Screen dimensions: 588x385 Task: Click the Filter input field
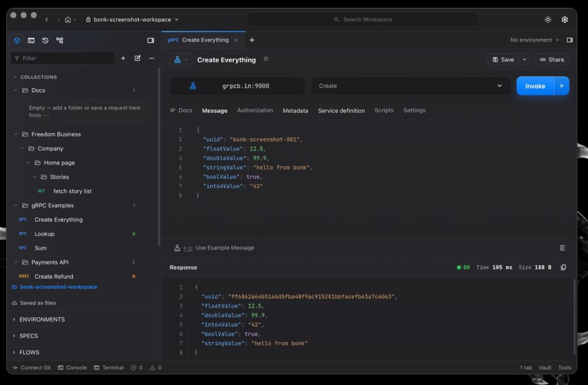pos(63,58)
